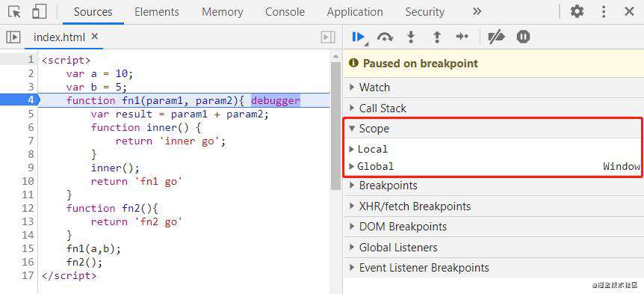Show the file navigator pane
The width and height of the screenshot is (644, 294).
(13, 37)
